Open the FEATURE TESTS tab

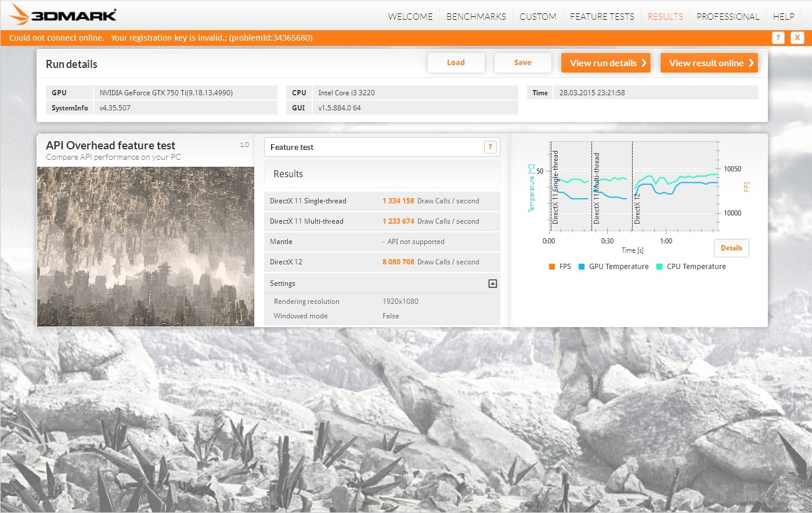[x=602, y=16]
